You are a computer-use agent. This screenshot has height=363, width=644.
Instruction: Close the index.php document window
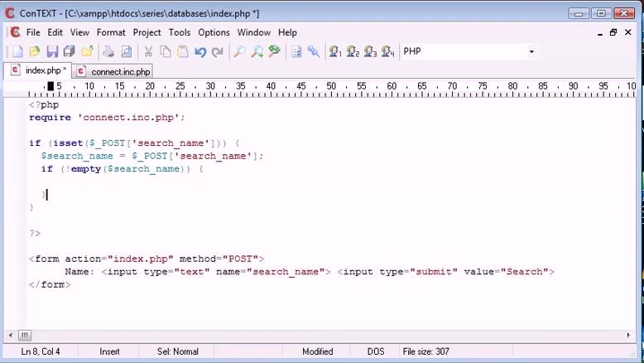(x=628, y=32)
